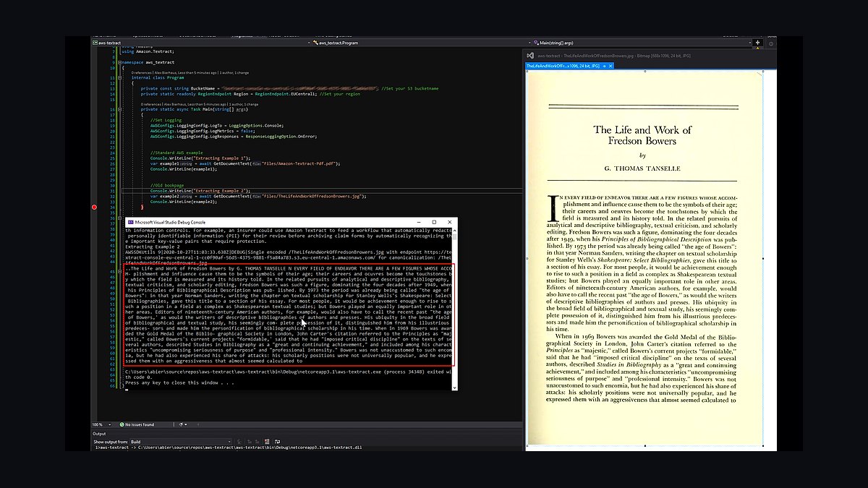Minimize the Microsoft Visual Studio Debug Console window
Screen dimensions: 868x488
coord(418,222)
